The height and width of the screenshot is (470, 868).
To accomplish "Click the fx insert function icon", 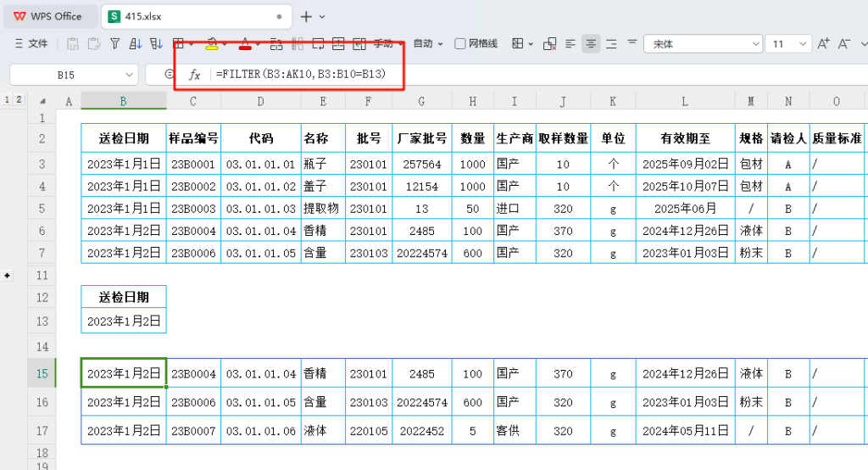I will tap(194, 75).
